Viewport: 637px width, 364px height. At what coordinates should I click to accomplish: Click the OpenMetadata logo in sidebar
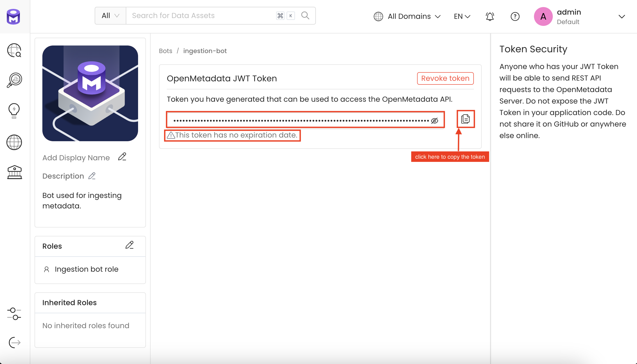(x=14, y=17)
